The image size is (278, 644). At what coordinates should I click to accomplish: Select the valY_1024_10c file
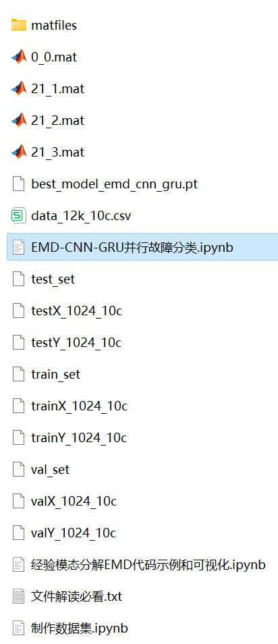pyautogui.click(x=74, y=533)
